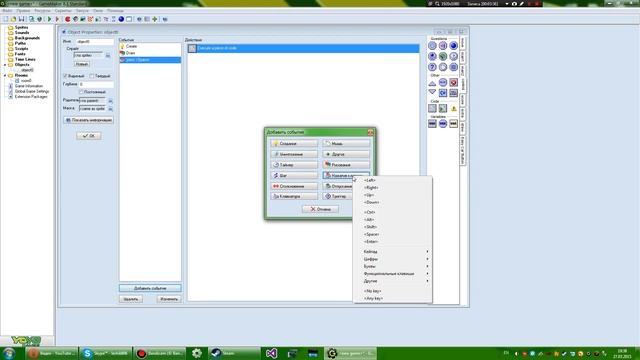Collapse the Objects folder in resource tree
The height and width of the screenshot is (360, 640).
pyautogui.click(x=5, y=64)
